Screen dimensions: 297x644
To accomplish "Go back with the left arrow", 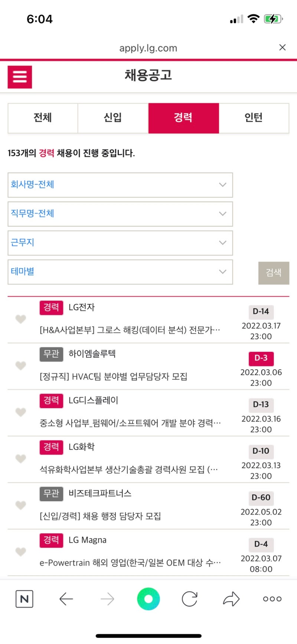I will [66, 599].
